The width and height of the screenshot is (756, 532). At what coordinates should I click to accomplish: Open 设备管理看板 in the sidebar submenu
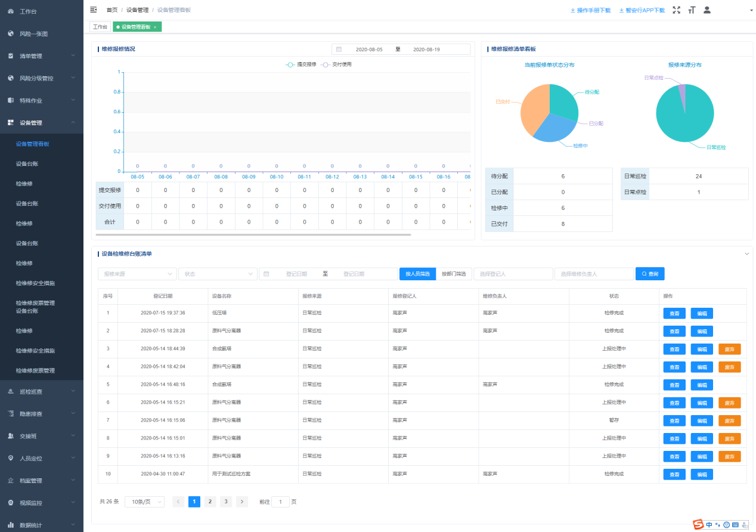click(x=32, y=144)
